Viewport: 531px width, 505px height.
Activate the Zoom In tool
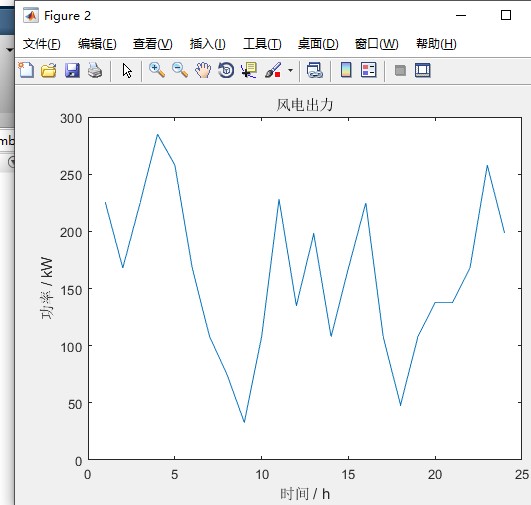157,70
